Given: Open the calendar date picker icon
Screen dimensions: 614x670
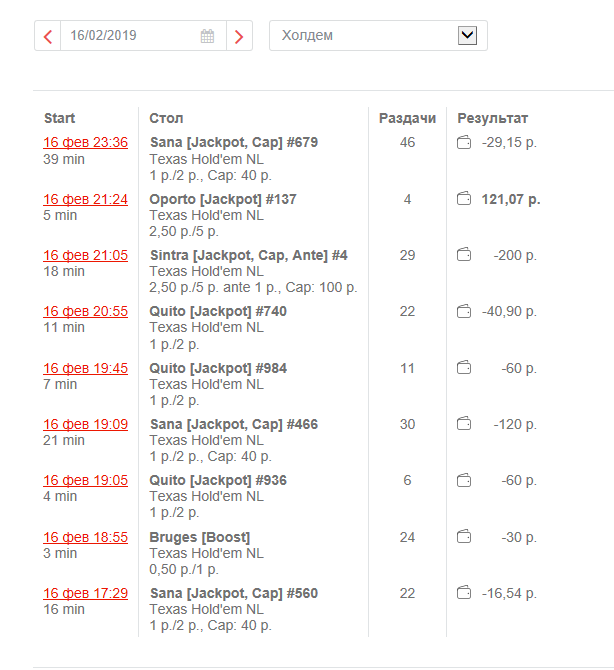Looking at the screenshot, I should click(208, 36).
